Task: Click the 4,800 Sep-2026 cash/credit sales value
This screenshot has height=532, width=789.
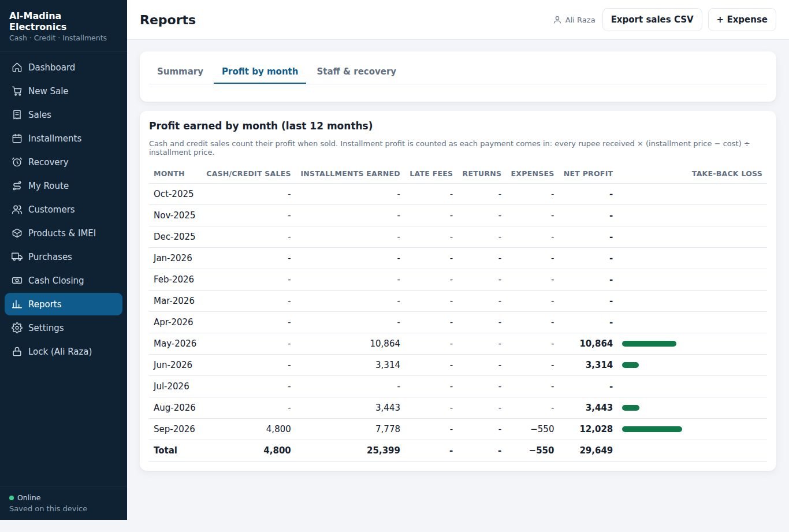Action: (x=278, y=429)
